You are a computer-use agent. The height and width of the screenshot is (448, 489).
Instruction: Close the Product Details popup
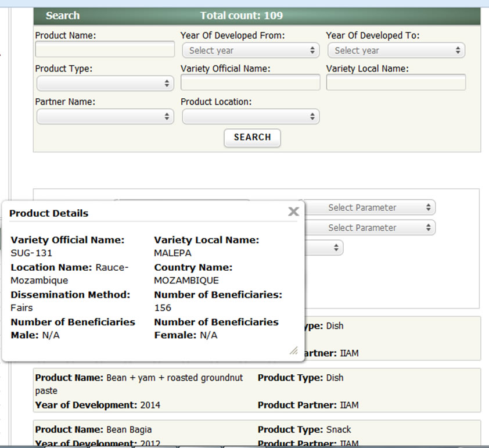click(x=293, y=212)
